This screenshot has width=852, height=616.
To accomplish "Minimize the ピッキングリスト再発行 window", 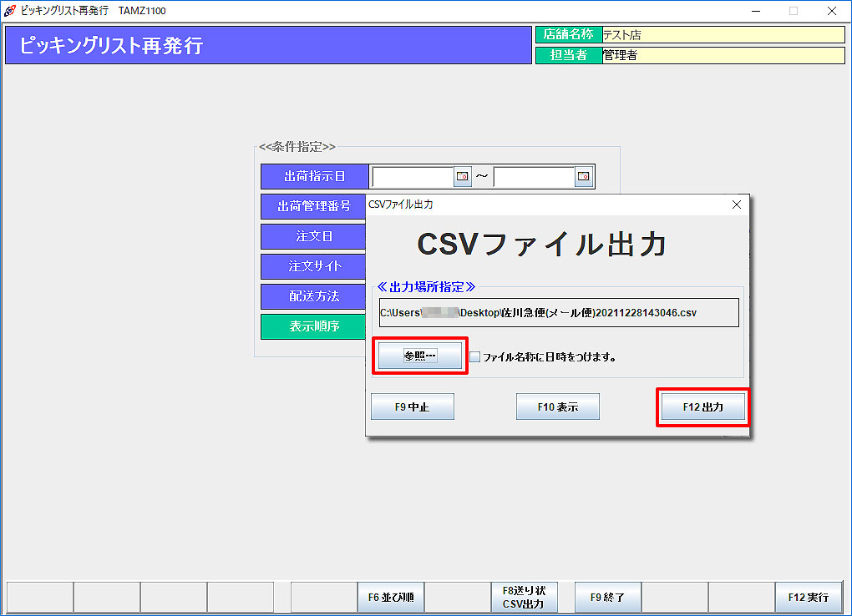I will point(755,11).
